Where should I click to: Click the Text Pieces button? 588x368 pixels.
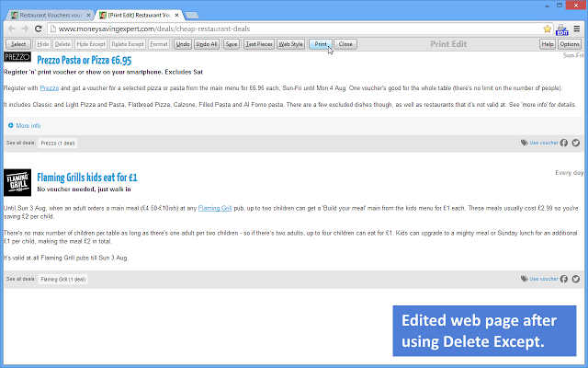click(x=259, y=44)
